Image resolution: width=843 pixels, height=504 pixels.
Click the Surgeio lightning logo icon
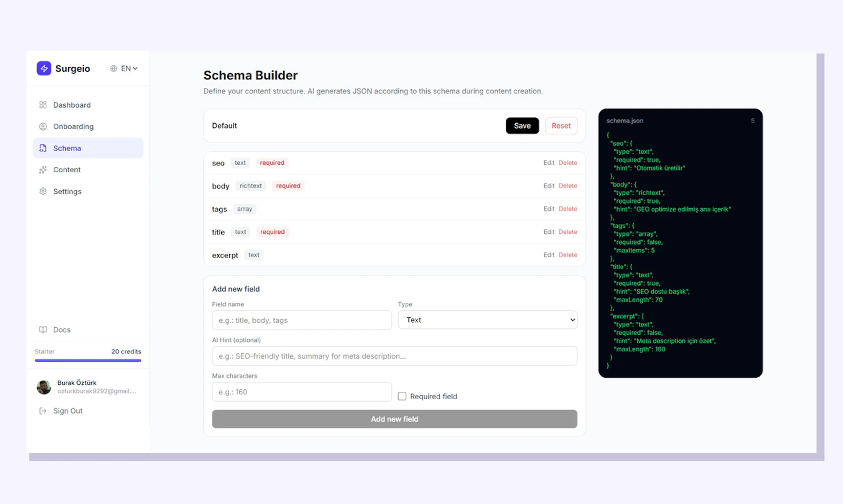tap(44, 68)
